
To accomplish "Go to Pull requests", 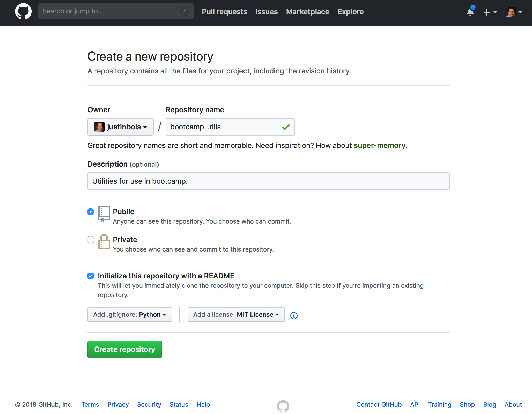I will pyautogui.click(x=225, y=12).
